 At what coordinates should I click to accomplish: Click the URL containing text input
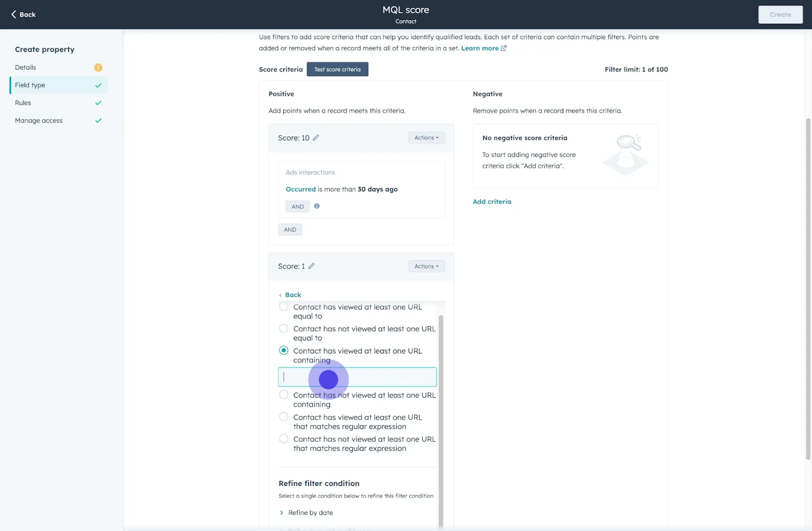point(357,377)
